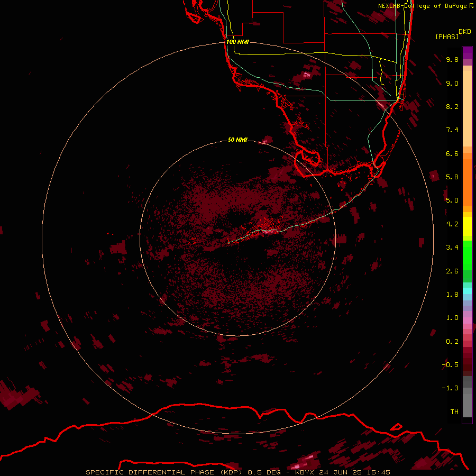Screen dimensions: 476x476
Task: Click the 50 NMI range ring label
Action: tap(237, 140)
